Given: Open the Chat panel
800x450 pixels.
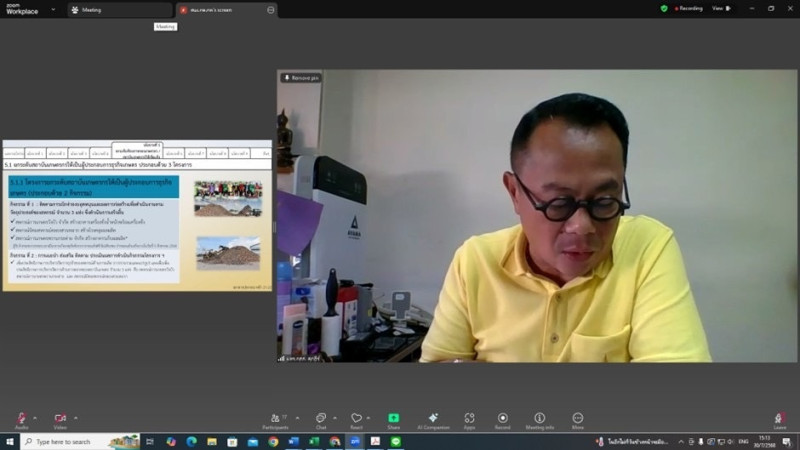Looking at the screenshot, I should coord(321,419).
